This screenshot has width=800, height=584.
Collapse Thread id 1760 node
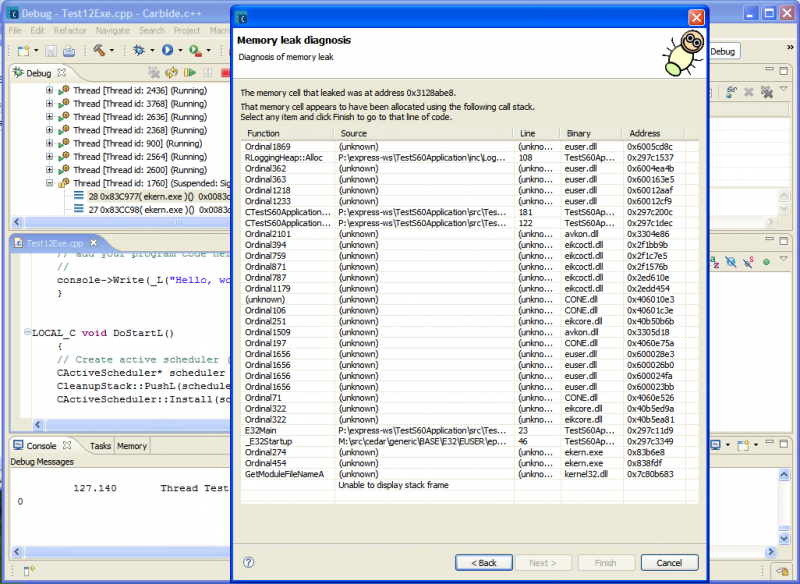[49, 183]
